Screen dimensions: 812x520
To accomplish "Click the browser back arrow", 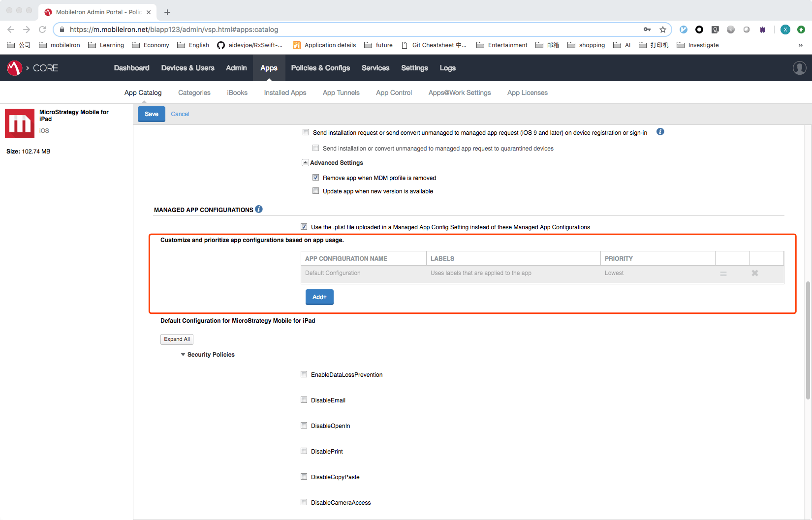I will (11, 30).
